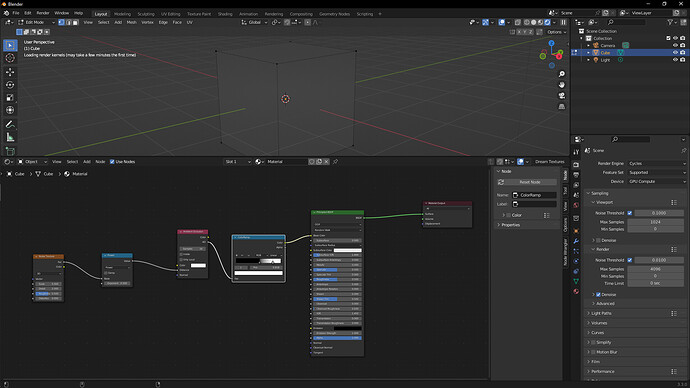
Task: Enable Motion Blur checkbox
Action: [x=593, y=352]
